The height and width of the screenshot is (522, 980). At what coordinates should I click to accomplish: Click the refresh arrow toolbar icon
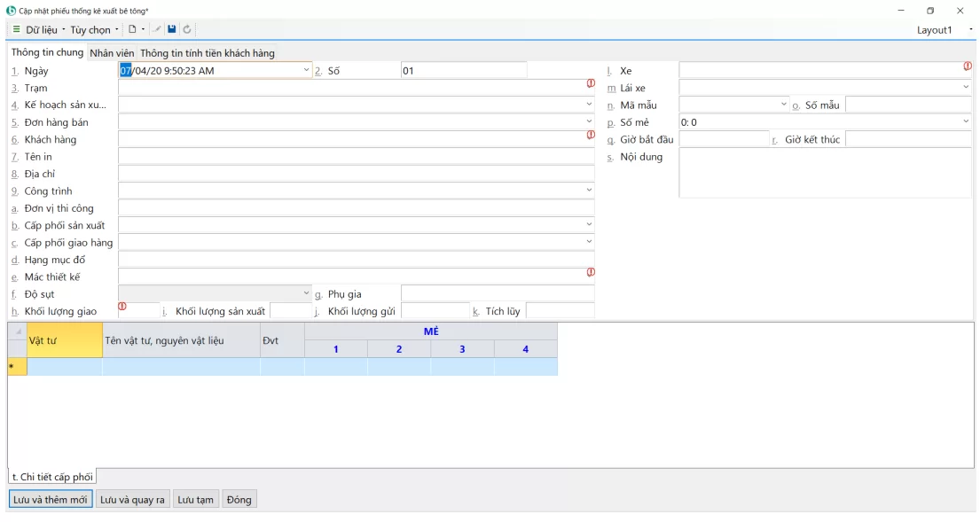tap(187, 29)
